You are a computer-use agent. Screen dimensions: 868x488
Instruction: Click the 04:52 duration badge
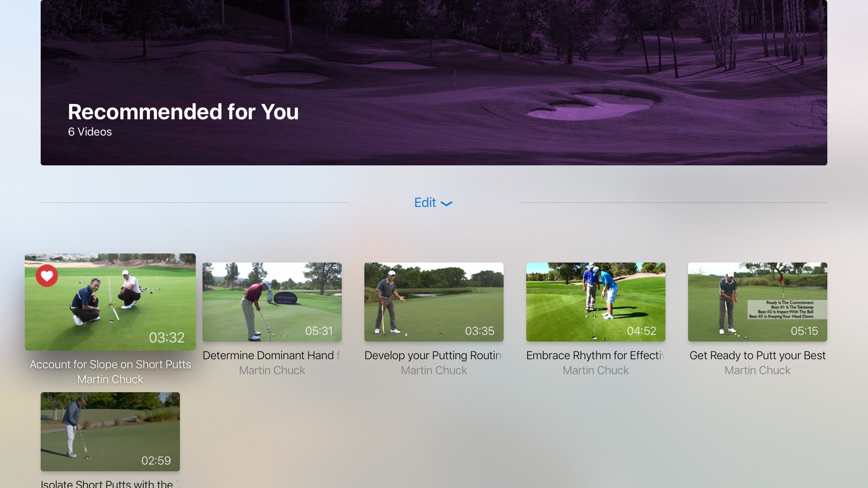click(x=642, y=331)
